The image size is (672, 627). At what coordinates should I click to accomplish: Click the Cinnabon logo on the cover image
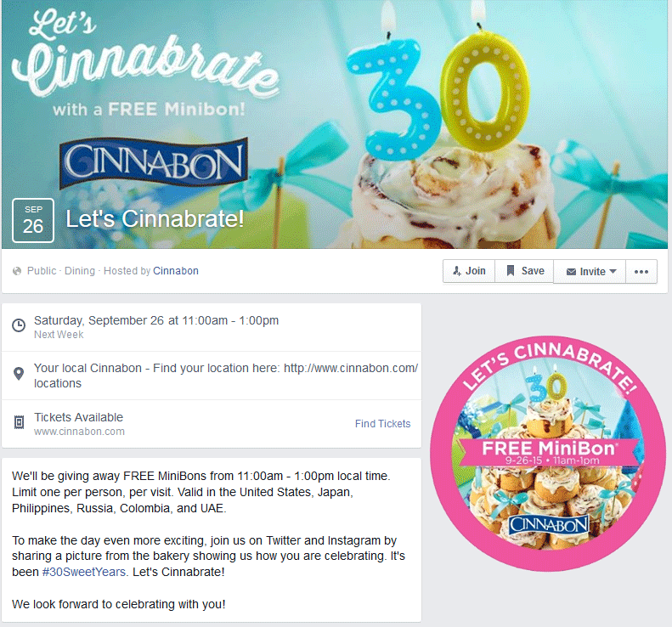point(154,163)
